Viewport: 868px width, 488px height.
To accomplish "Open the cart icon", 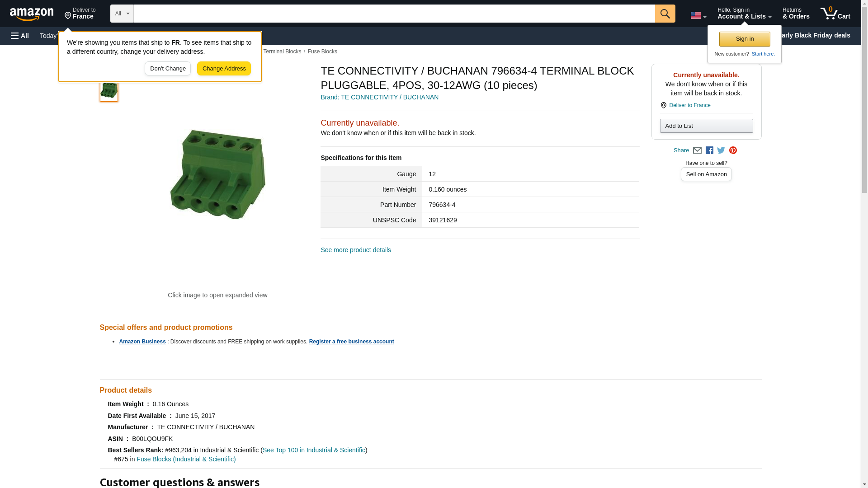I will coord(835,14).
